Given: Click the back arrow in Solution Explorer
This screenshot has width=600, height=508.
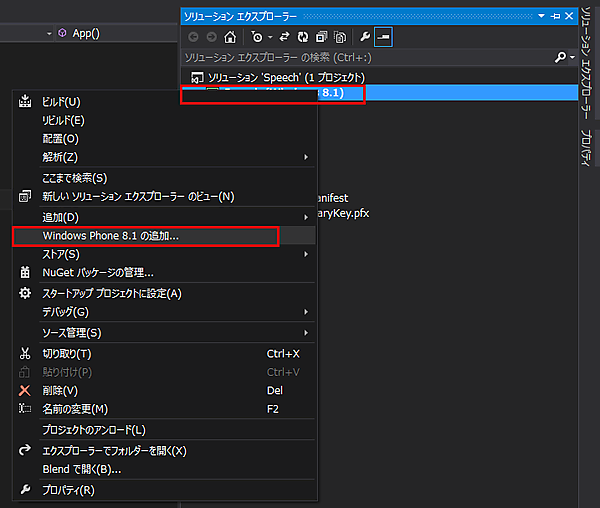Looking at the screenshot, I should tap(194, 37).
